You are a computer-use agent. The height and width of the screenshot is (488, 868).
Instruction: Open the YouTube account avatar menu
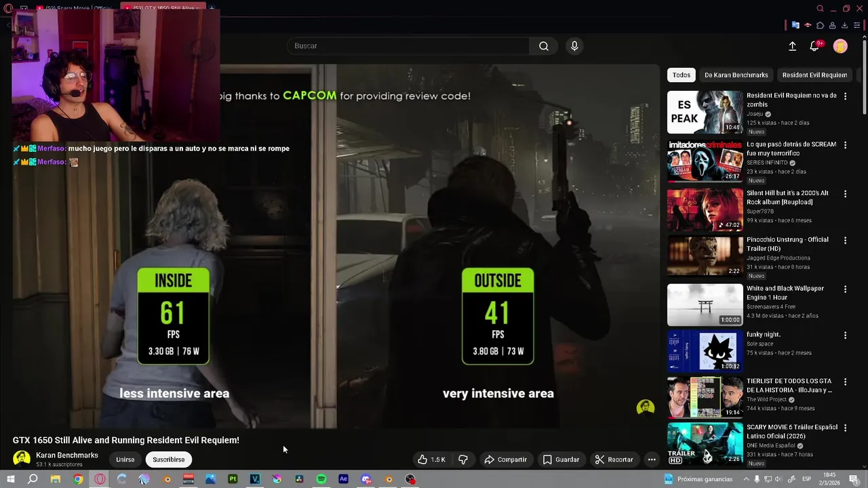(x=840, y=46)
